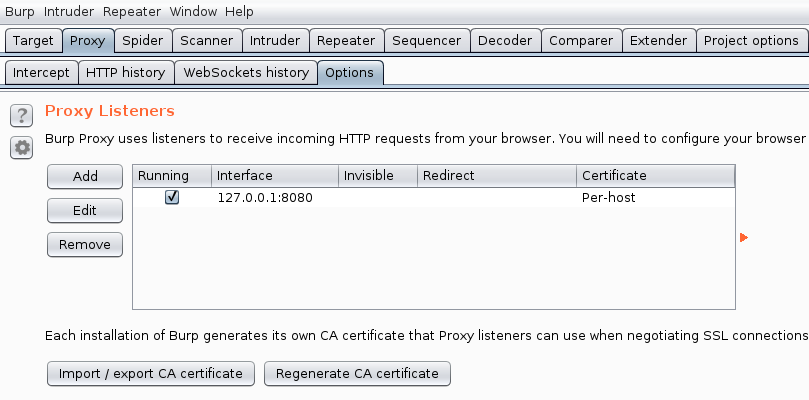Select the Proxy main tab
809x400 pixels.
click(88, 41)
